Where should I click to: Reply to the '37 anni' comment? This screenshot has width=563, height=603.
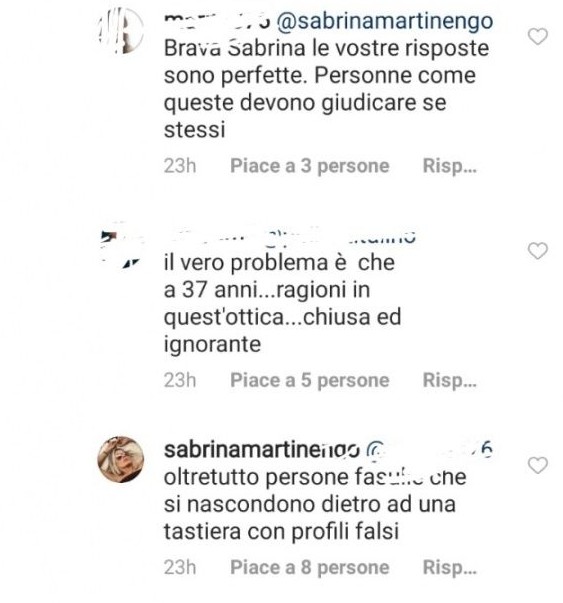pos(450,380)
